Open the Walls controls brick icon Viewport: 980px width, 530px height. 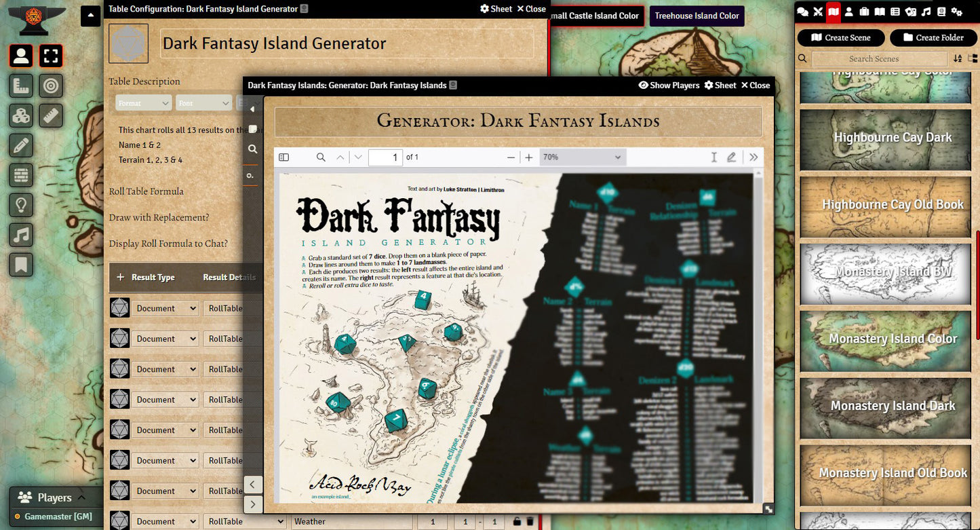pos(21,175)
